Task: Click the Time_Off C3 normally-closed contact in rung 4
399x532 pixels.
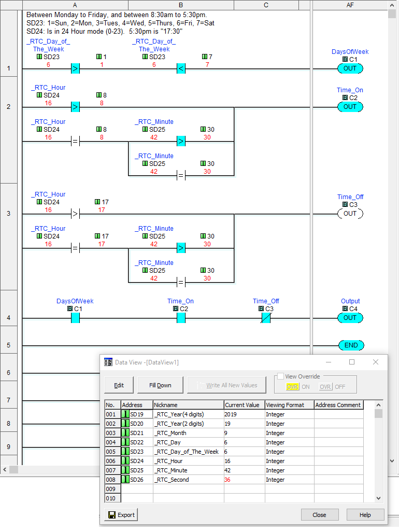Action: pos(266,318)
